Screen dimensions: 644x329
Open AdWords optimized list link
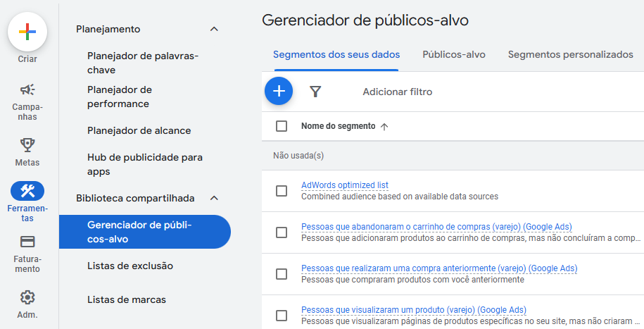345,185
